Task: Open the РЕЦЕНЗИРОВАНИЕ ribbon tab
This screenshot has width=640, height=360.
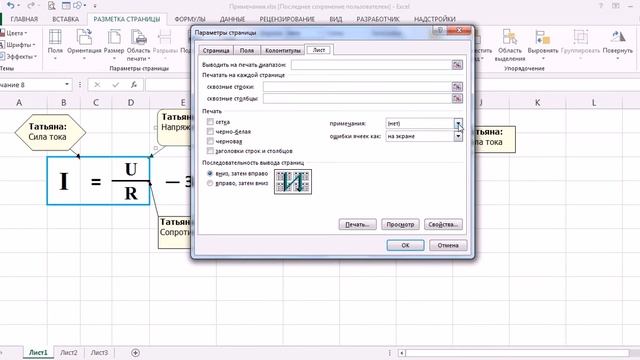Action: [287, 19]
